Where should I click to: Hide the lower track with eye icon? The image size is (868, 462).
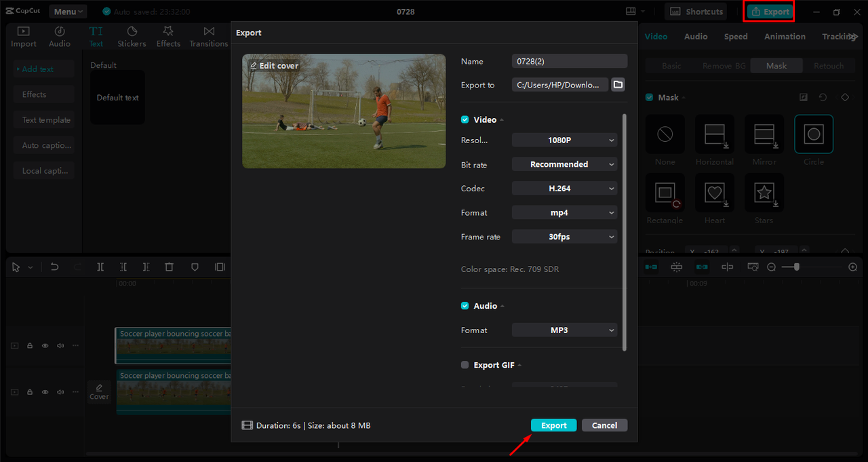[45, 391]
